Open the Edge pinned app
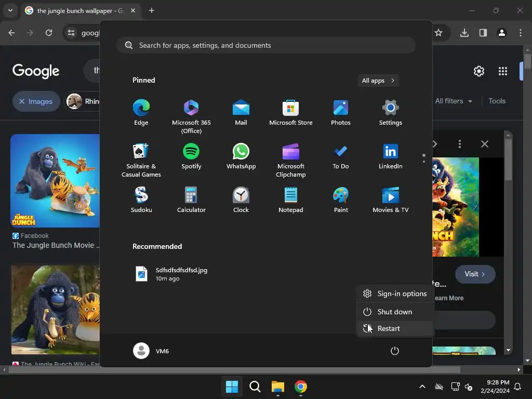Viewport: 532px width, 399px height. 141,113
